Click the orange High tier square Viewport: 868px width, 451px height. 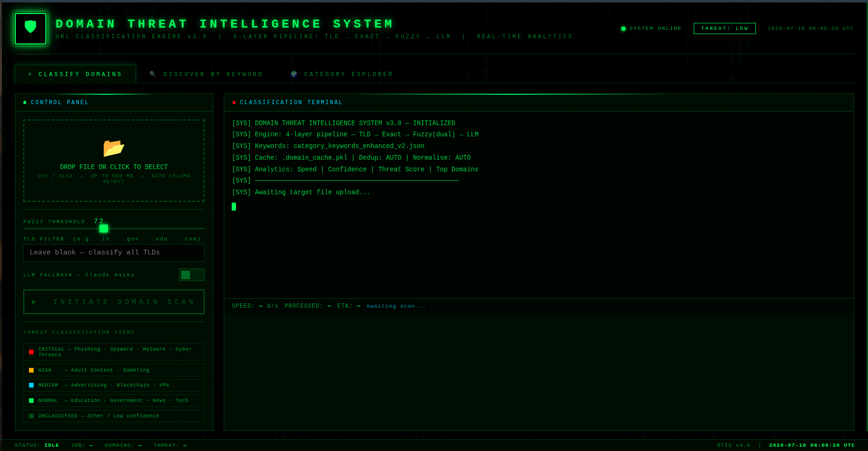point(31,370)
